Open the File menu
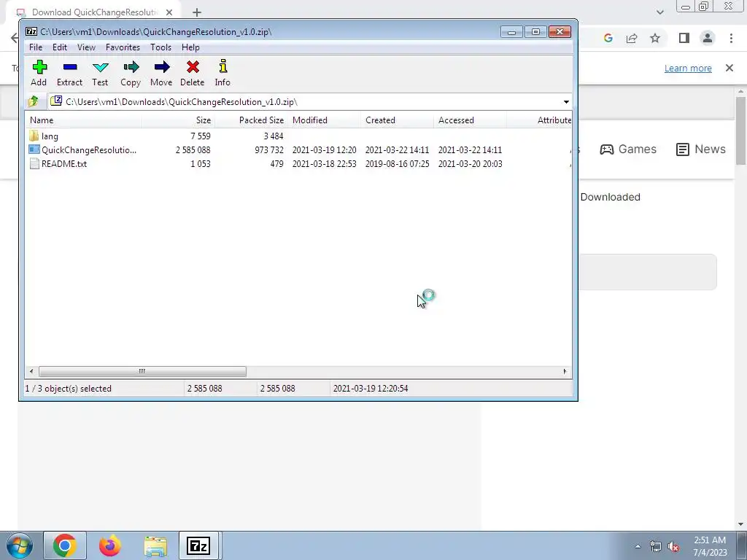The image size is (747, 560). [36, 47]
